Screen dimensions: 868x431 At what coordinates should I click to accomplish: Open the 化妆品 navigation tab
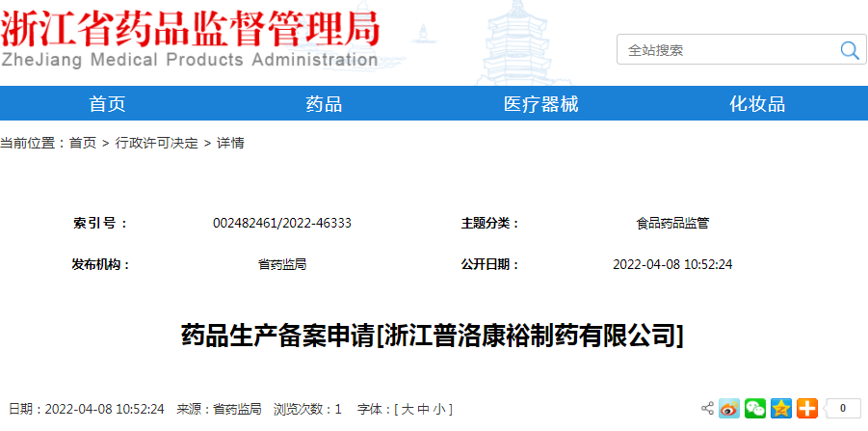(x=757, y=103)
